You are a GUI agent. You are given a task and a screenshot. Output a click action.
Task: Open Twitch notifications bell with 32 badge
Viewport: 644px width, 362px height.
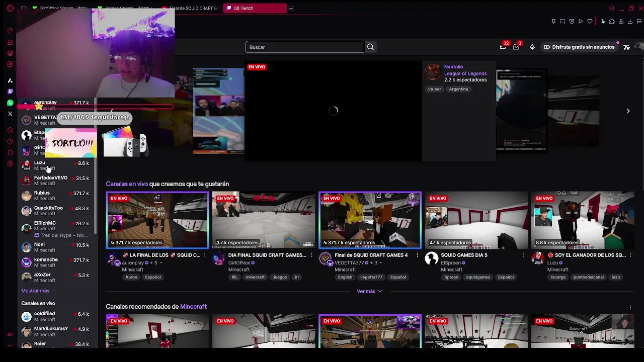point(503,47)
